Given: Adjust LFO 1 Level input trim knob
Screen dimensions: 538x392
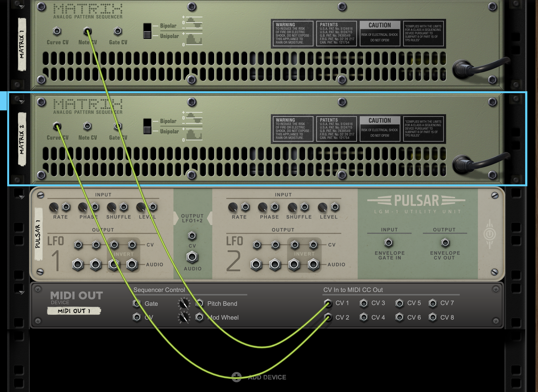Looking at the screenshot, I should (x=141, y=207).
